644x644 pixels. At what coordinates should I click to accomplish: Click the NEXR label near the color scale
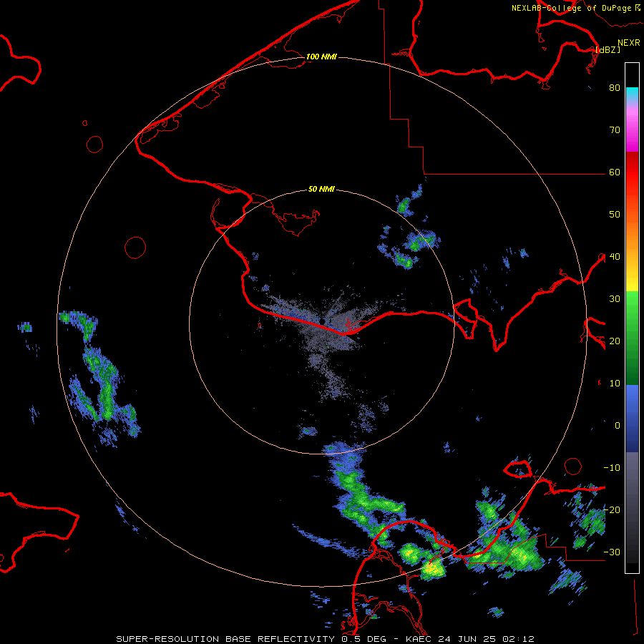point(629,43)
